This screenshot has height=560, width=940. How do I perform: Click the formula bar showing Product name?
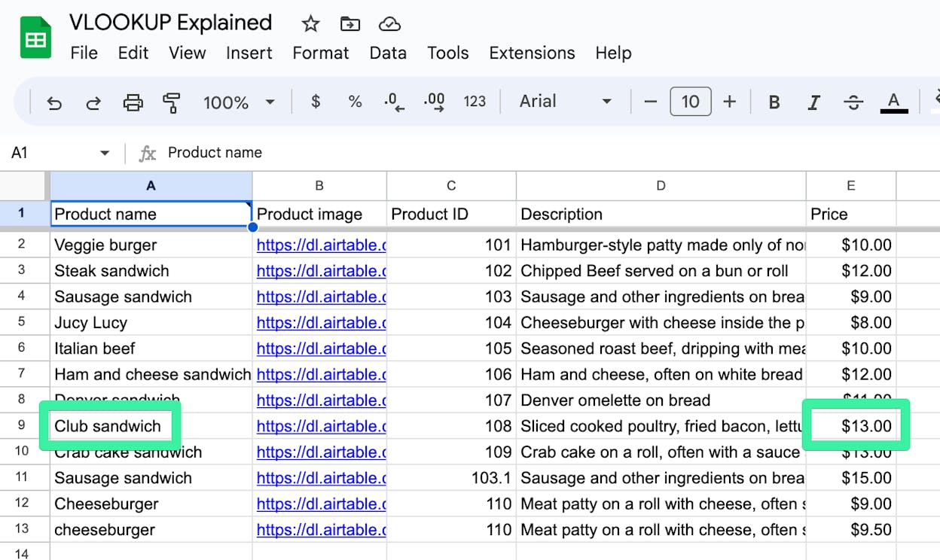(x=215, y=153)
